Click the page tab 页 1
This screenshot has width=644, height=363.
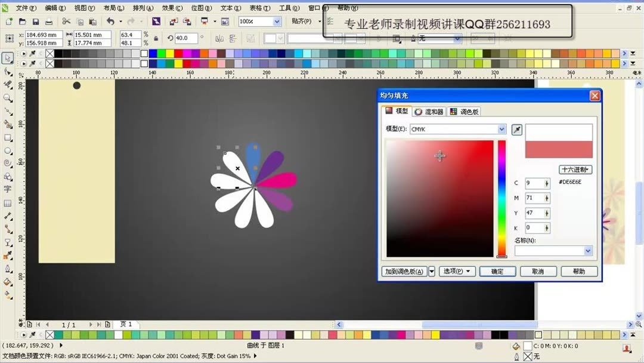(x=126, y=324)
